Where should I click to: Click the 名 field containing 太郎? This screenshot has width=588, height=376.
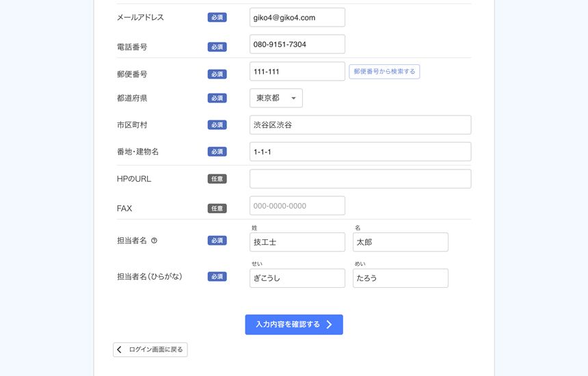400,242
